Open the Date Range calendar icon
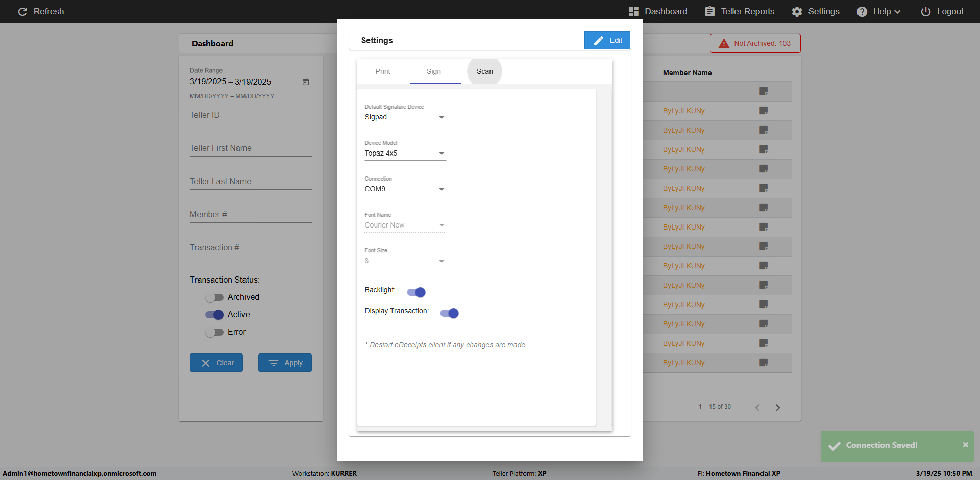 pyautogui.click(x=306, y=82)
